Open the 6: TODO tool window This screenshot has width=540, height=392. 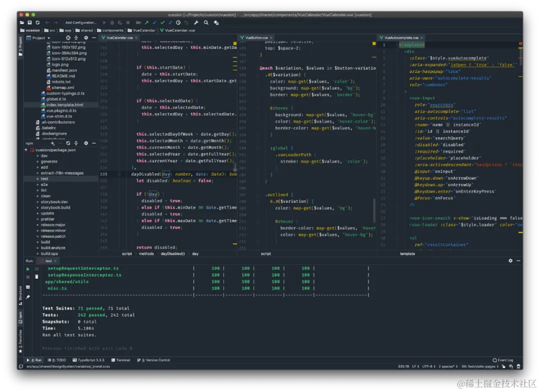56,360
